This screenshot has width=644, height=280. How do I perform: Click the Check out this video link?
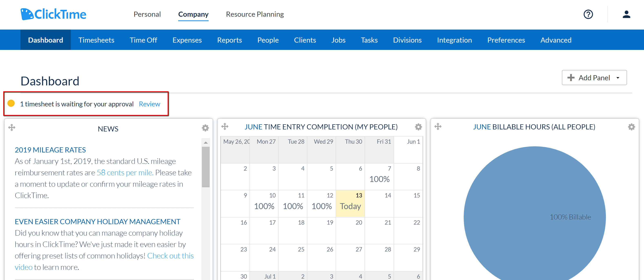tap(170, 256)
